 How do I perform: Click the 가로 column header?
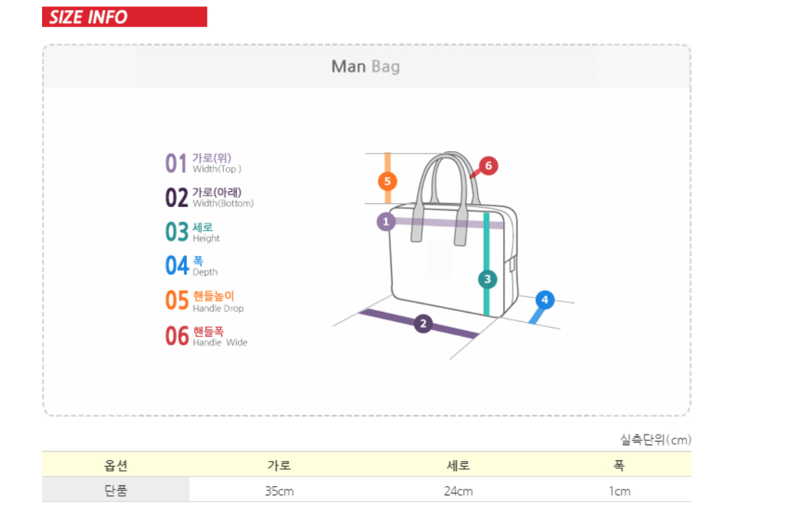point(279,465)
